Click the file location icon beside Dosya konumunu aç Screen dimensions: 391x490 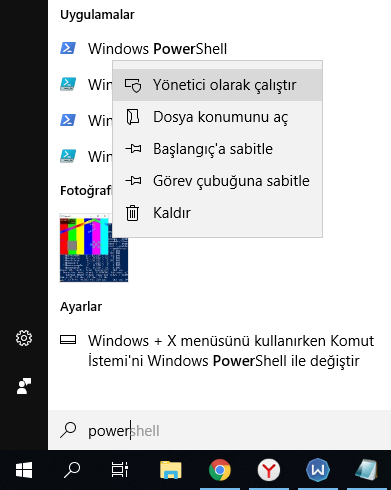[133, 117]
